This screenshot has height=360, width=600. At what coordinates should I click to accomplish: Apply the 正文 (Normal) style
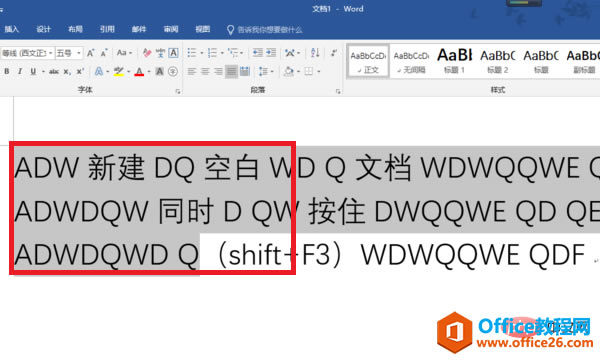pyautogui.click(x=368, y=62)
